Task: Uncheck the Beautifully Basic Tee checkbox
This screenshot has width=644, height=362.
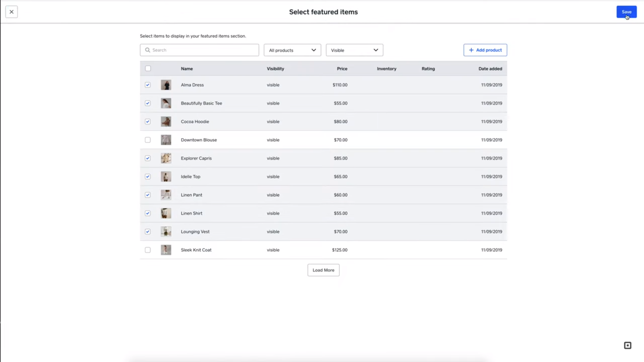Action: click(148, 103)
